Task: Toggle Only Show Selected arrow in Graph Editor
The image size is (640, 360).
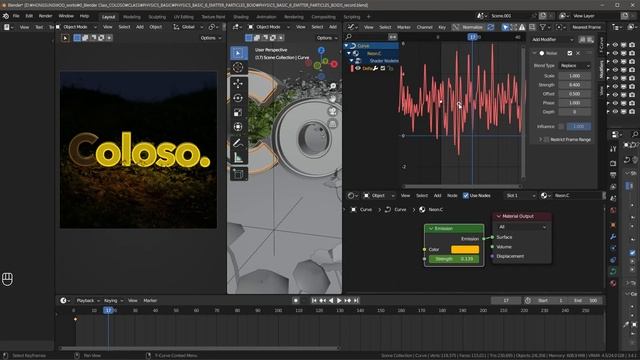Action: tap(504, 27)
